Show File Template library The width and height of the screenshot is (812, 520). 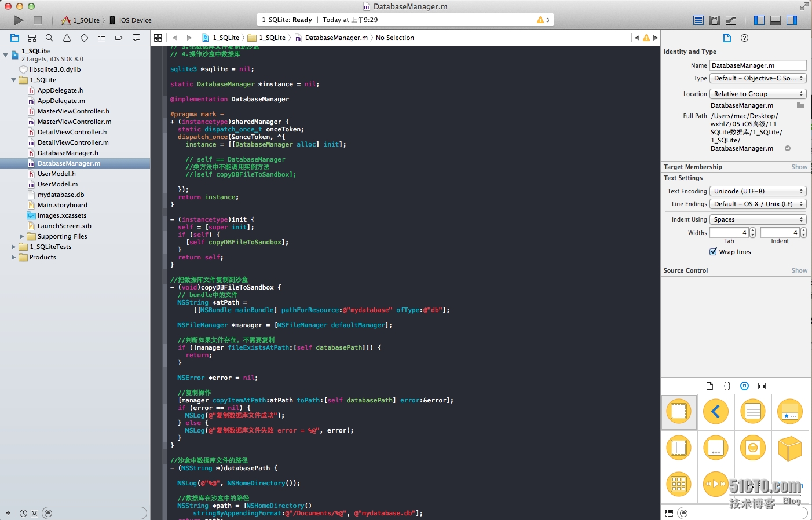pyautogui.click(x=709, y=386)
